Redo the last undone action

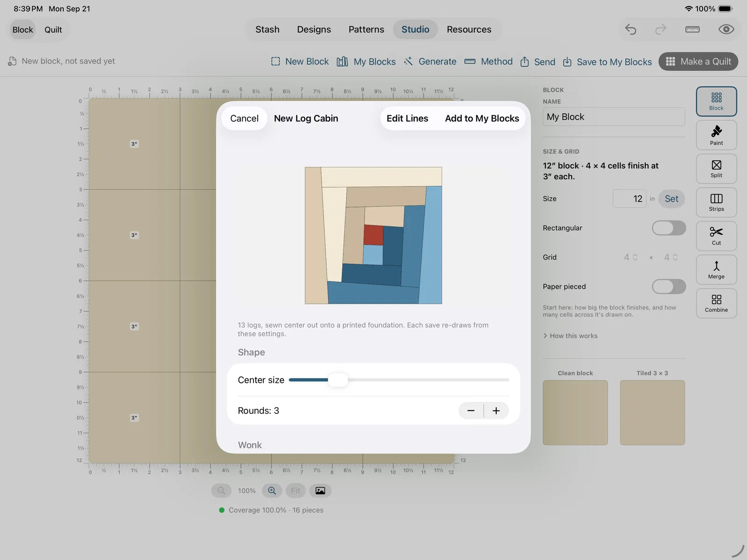(661, 29)
